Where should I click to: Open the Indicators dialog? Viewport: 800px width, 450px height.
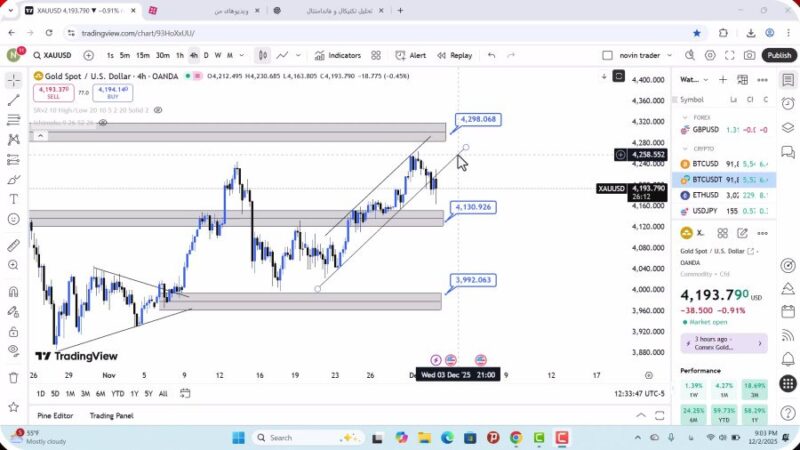[x=338, y=56]
